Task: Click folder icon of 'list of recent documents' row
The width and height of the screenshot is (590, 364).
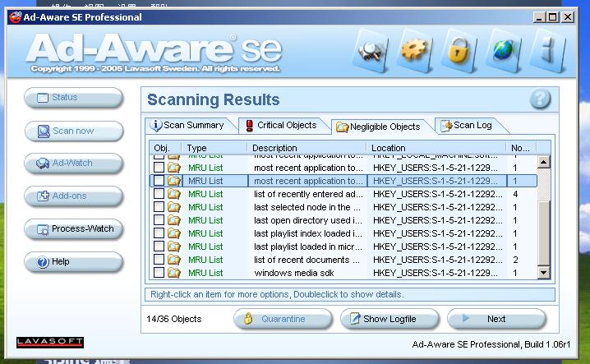Action: pos(174,260)
